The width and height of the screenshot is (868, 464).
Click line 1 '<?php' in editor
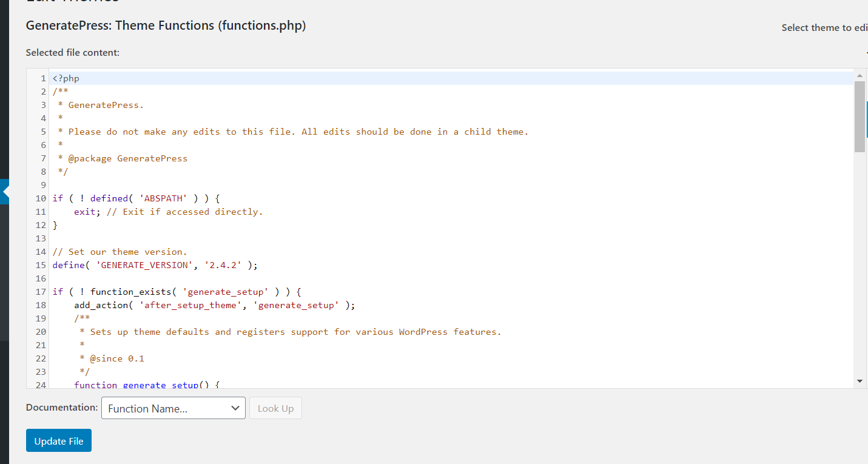66,78
